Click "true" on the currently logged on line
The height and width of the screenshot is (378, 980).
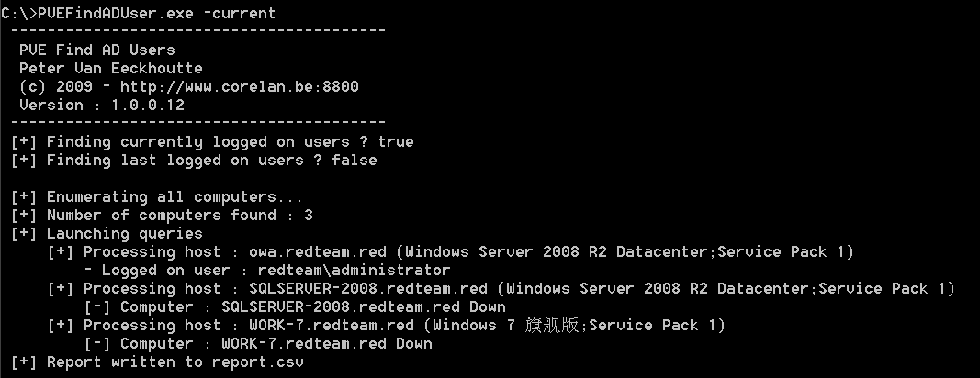click(x=396, y=141)
